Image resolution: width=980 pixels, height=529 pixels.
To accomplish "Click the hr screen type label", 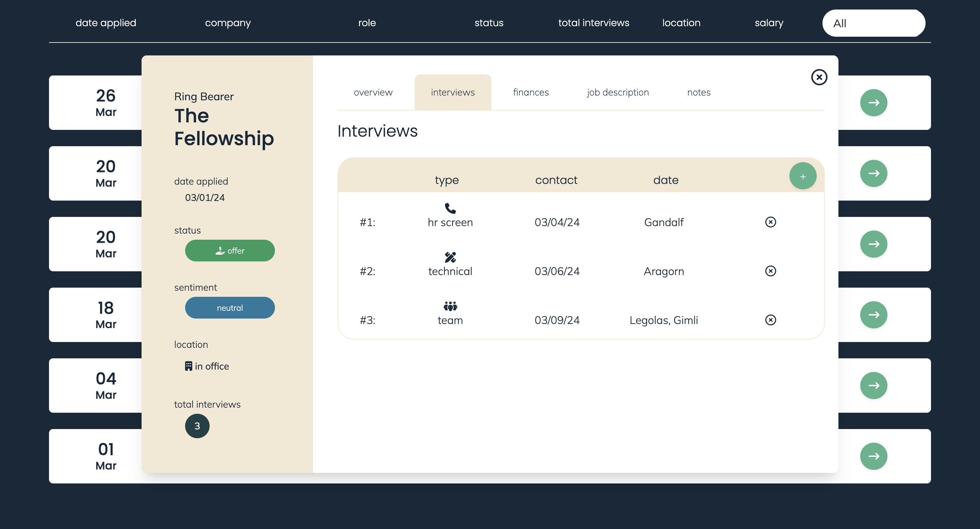I will click(450, 222).
